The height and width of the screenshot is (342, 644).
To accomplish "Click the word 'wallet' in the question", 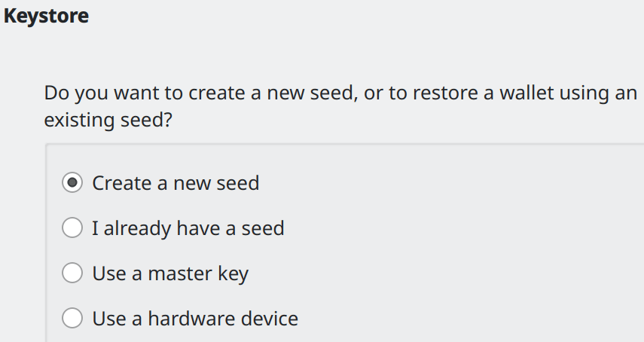I will tap(520, 93).
